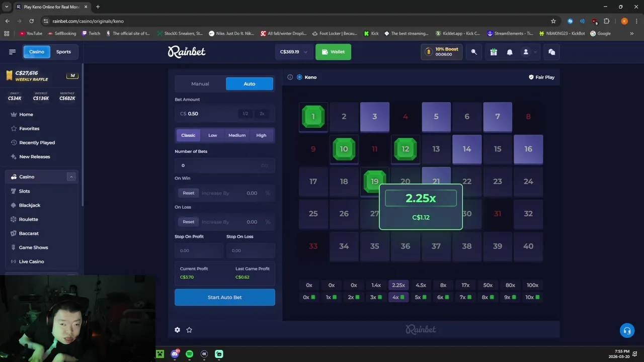
Task: Collapse the Casino sidebar section
Action: [71, 177]
